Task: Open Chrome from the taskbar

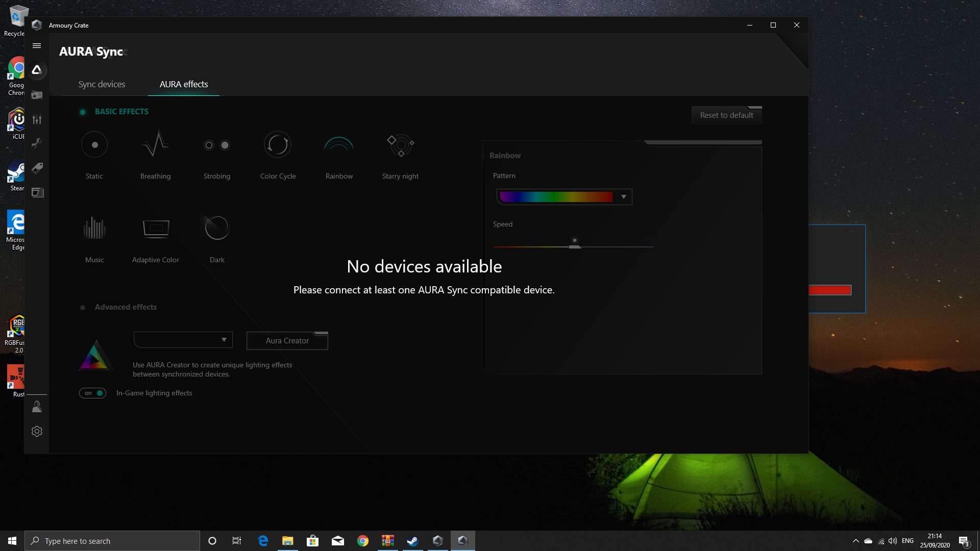Action: (x=363, y=541)
